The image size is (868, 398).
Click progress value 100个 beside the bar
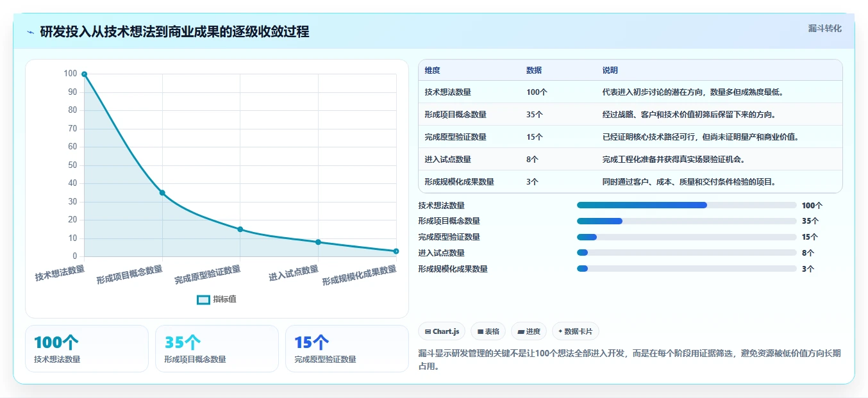click(812, 206)
